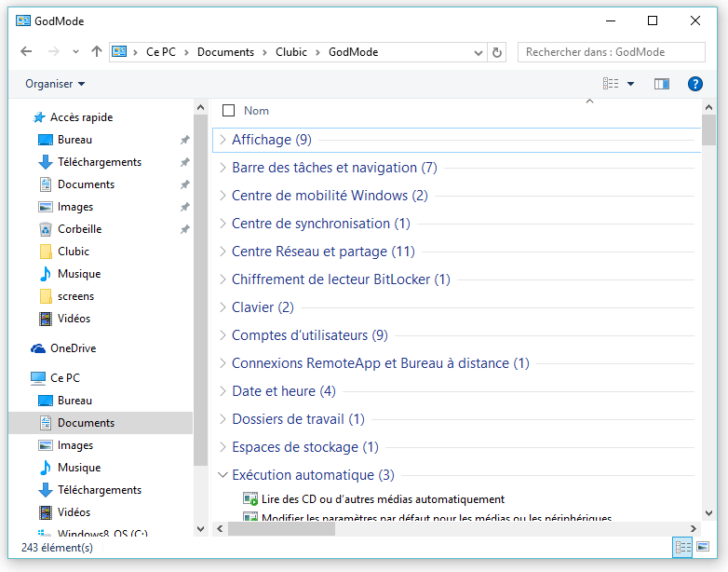Image resolution: width=728 pixels, height=572 pixels.
Task: Click the AutoPlay icon beside Lire des CD
Action: [x=250, y=499]
